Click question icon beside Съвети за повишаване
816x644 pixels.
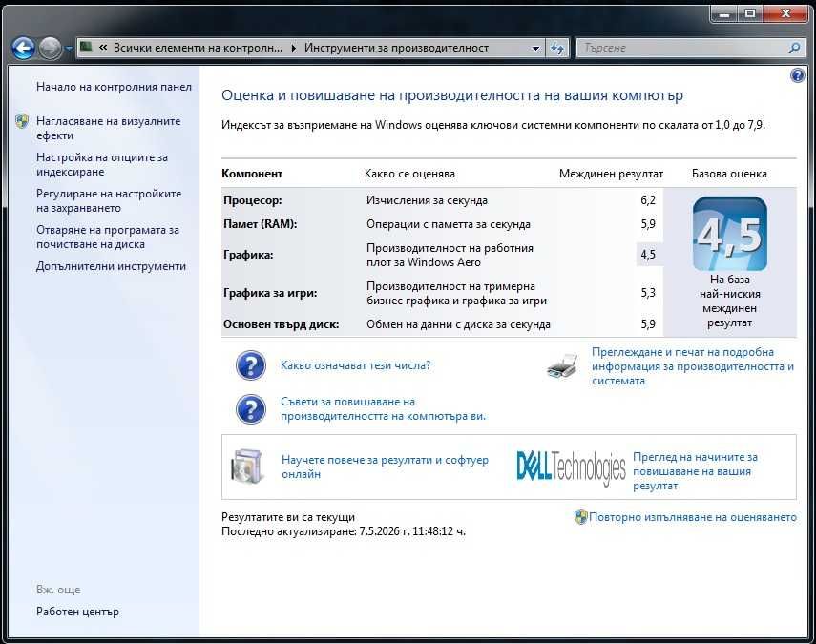click(x=250, y=409)
